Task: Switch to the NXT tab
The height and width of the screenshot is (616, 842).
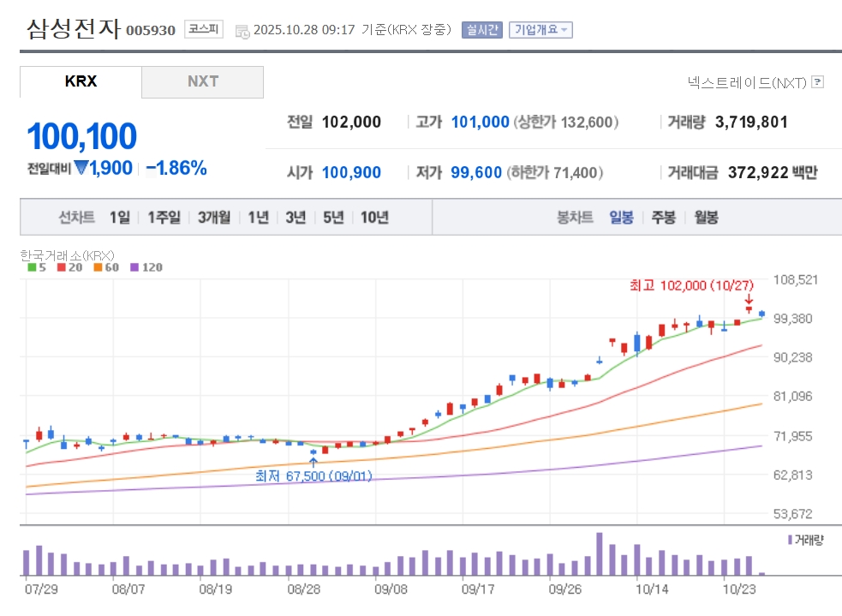Action: 203,82
